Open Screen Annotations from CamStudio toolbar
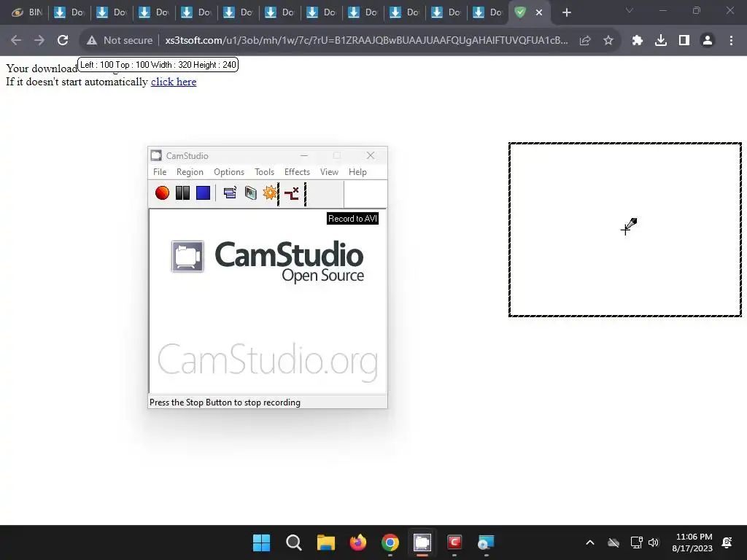This screenshot has width=747, height=560. click(251, 192)
